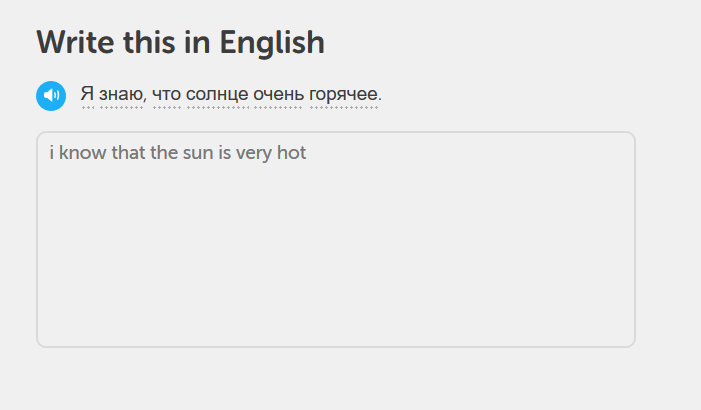This screenshot has height=410, width=701.
Task: Click the "Write this in English" heading
Action: point(181,42)
